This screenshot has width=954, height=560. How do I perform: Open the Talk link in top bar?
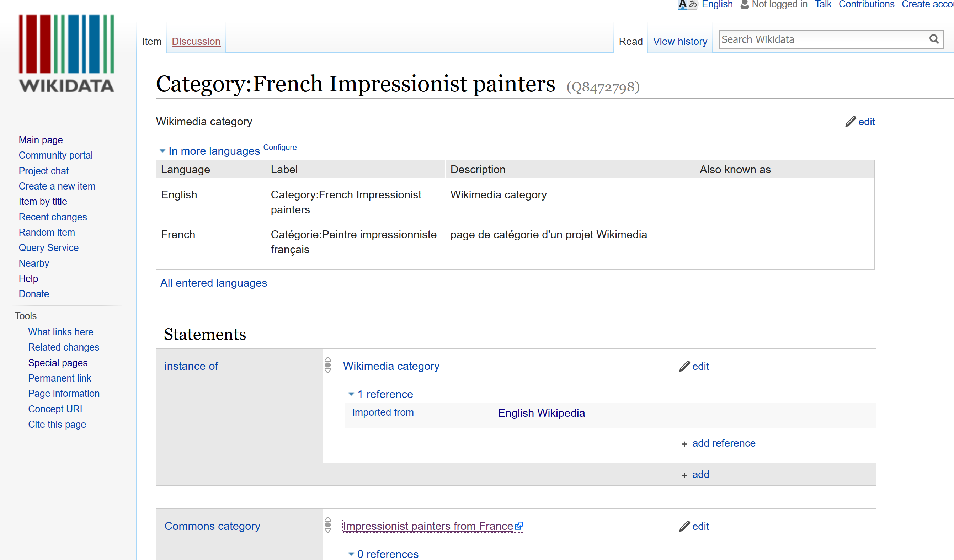coord(823,5)
